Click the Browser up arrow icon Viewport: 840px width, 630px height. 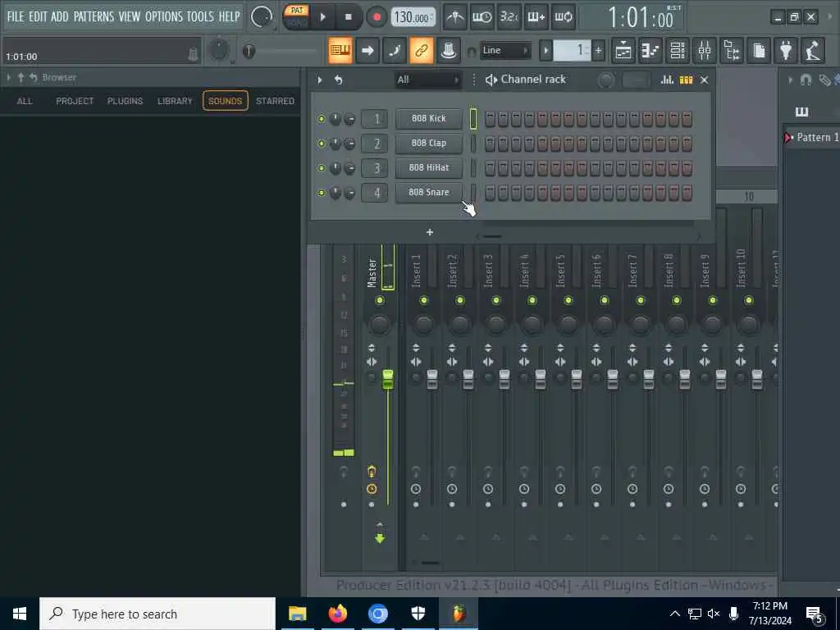(21, 78)
